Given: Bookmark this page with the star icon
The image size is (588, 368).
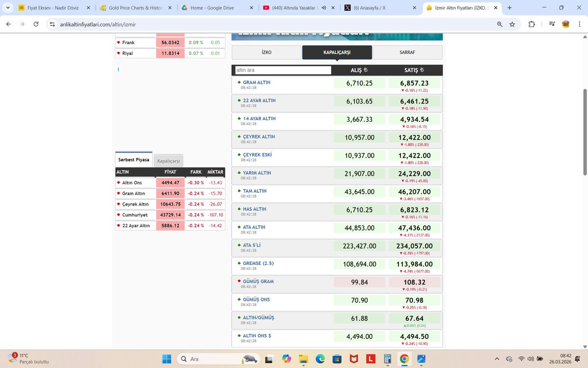Looking at the screenshot, I should (512, 24).
